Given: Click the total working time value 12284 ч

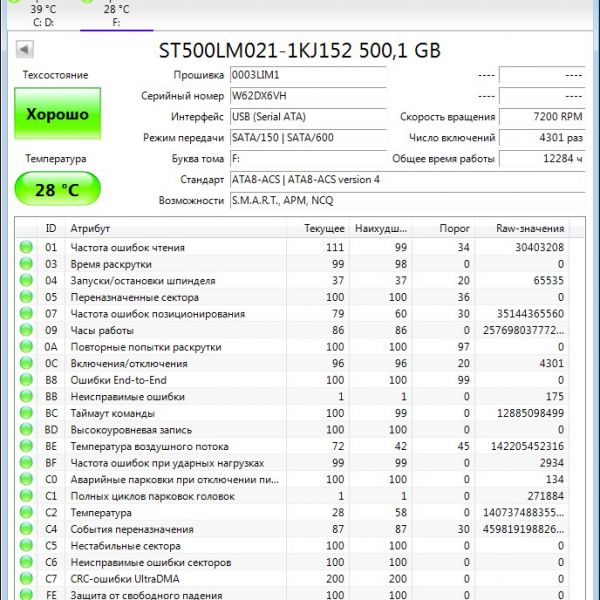Looking at the screenshot, I should tap(542, 159).
